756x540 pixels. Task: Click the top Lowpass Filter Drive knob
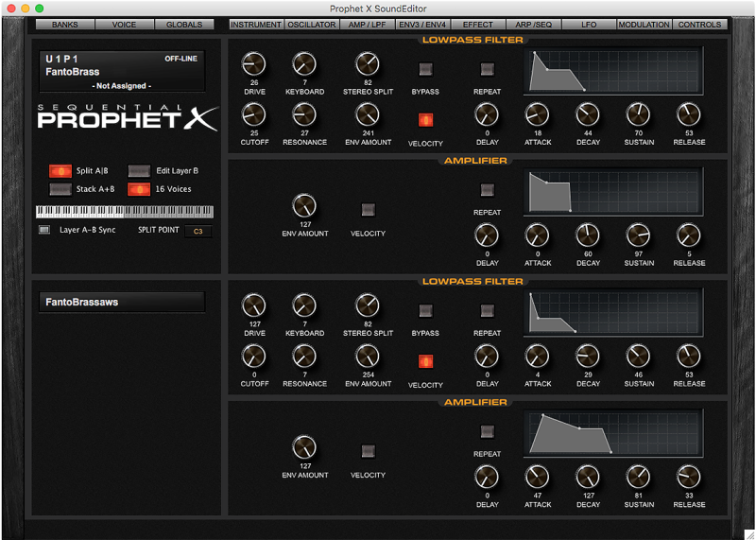253,64
